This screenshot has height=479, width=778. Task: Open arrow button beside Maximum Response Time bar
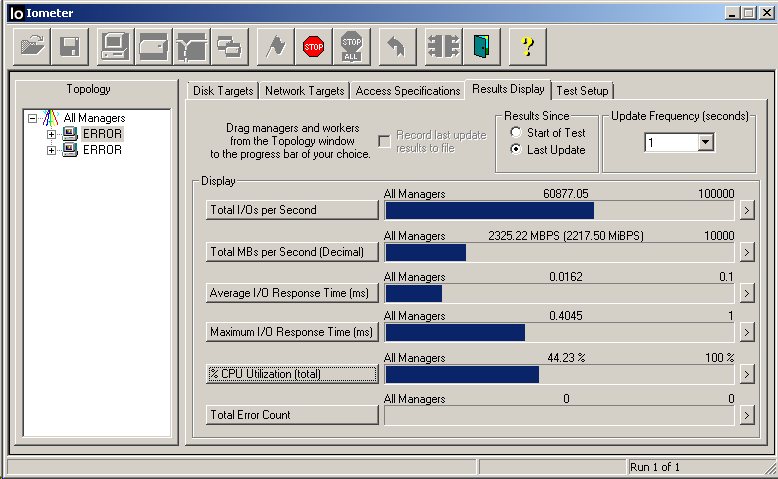tap(747, 333)
